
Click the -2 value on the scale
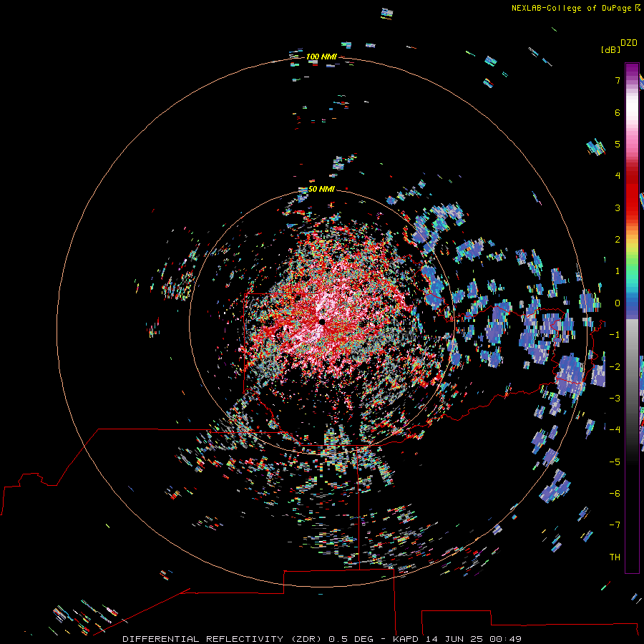pos(615,367)
